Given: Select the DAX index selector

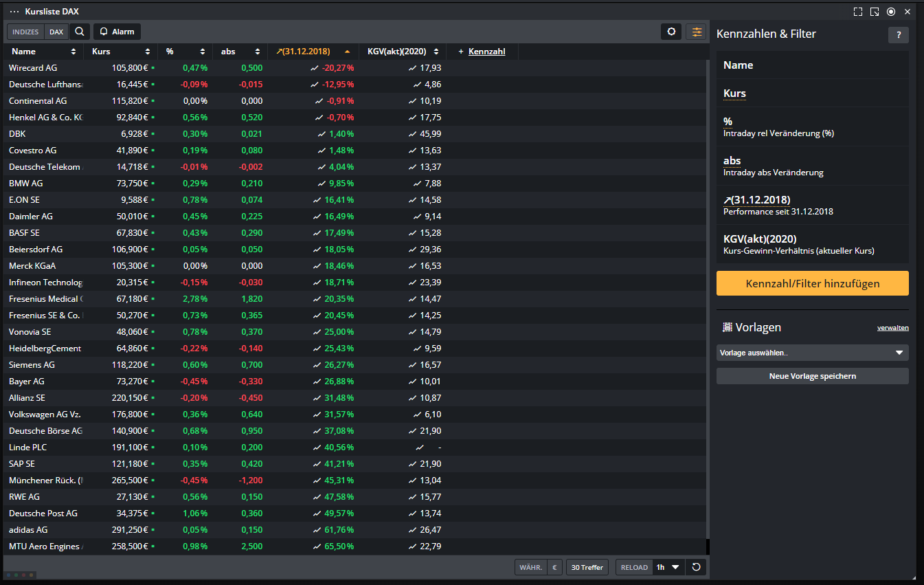Looking at the screenshot, I should coord(56,32).
